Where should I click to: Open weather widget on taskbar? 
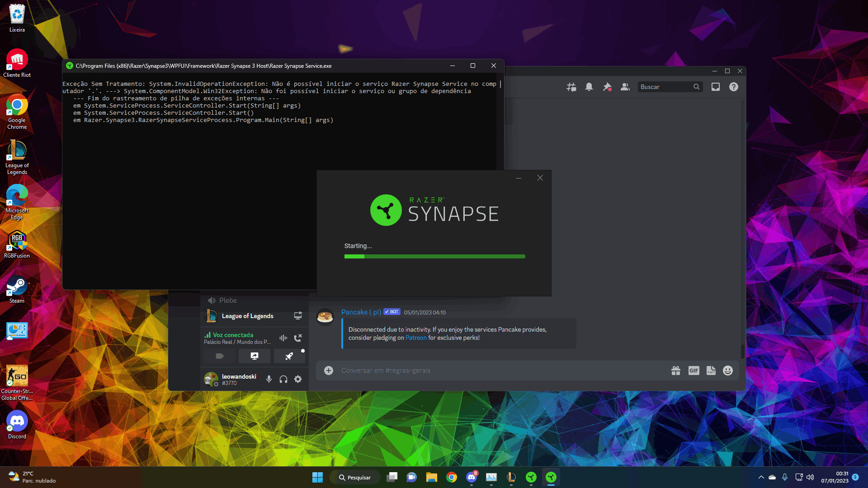(x=33, y=477)
